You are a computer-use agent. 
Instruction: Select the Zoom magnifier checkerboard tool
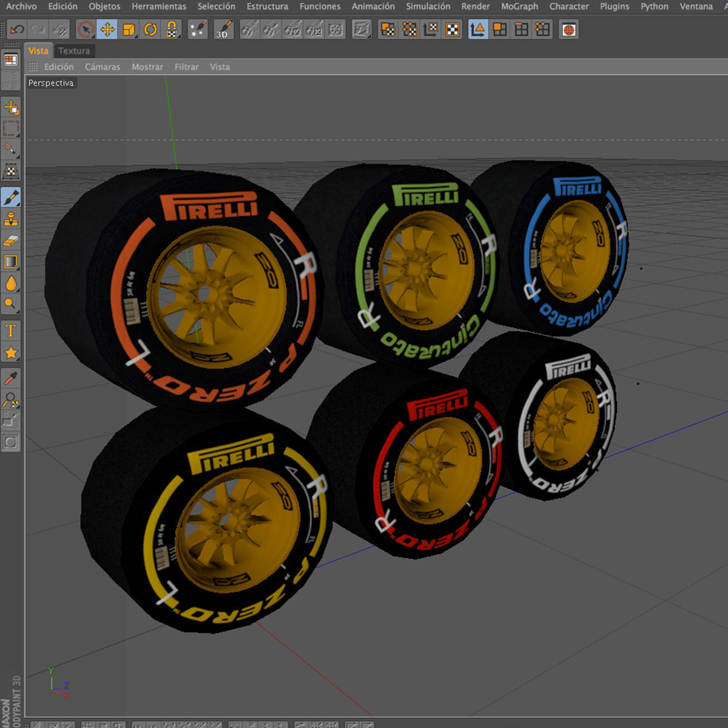coord(11,400)
